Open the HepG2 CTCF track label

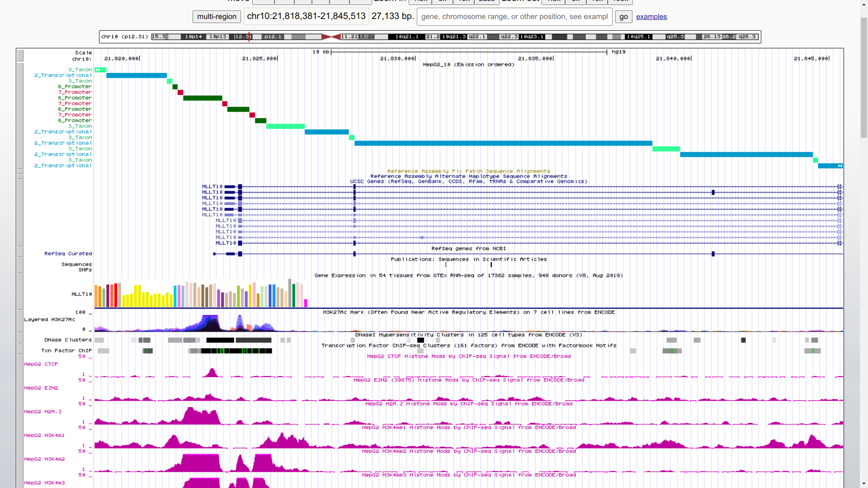(x=41, y=364)
